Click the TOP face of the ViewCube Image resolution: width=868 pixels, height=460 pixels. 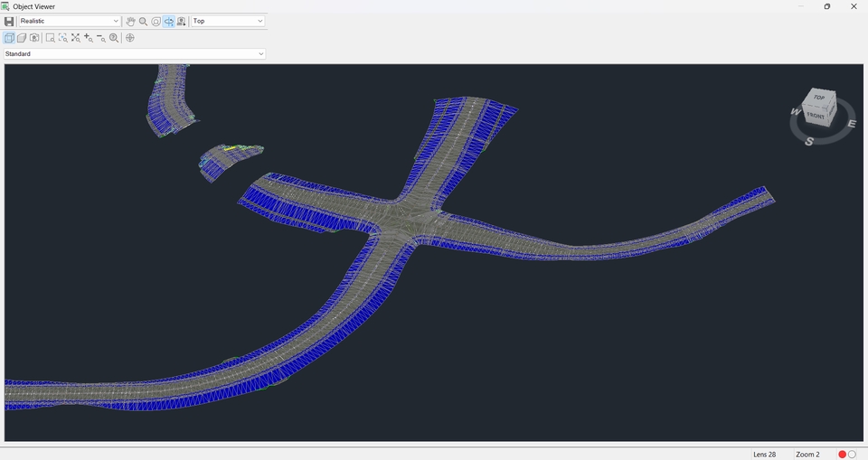tap(819, 98)
